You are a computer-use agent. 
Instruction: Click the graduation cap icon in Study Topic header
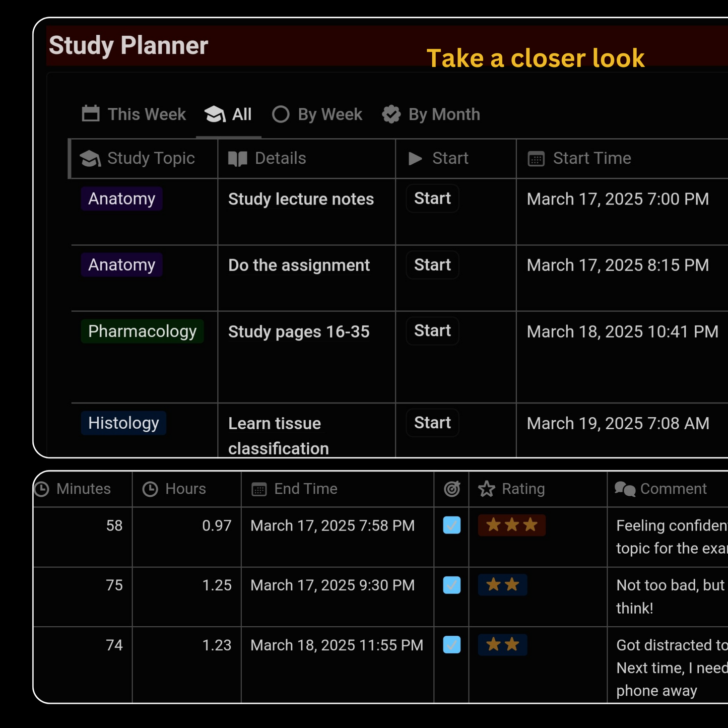click(91, 159)
